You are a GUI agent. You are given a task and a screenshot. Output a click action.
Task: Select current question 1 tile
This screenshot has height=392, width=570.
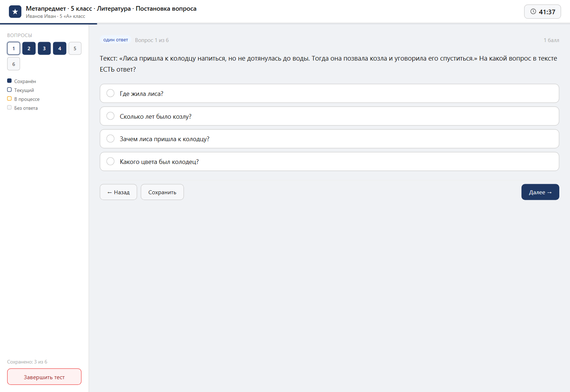tap(14, 48)
